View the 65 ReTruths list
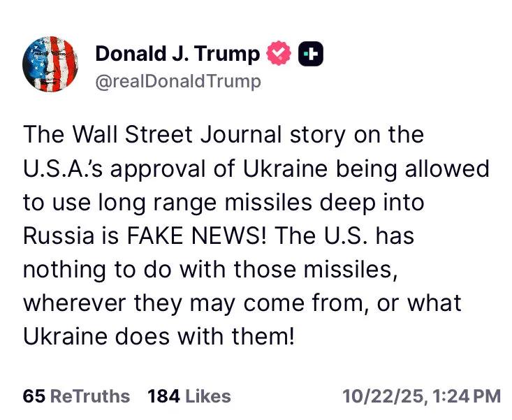This screenshot has width=512, height=420. point(76,396)
